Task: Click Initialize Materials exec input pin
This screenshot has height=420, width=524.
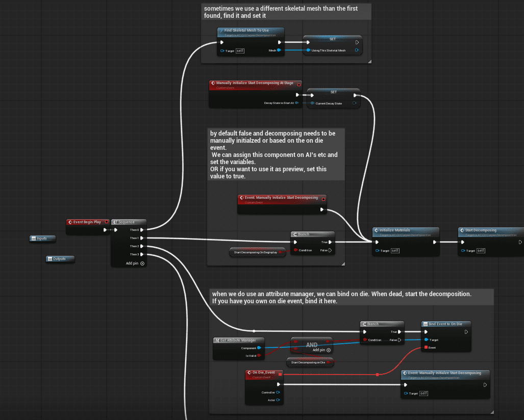Action: pos(377,242)
